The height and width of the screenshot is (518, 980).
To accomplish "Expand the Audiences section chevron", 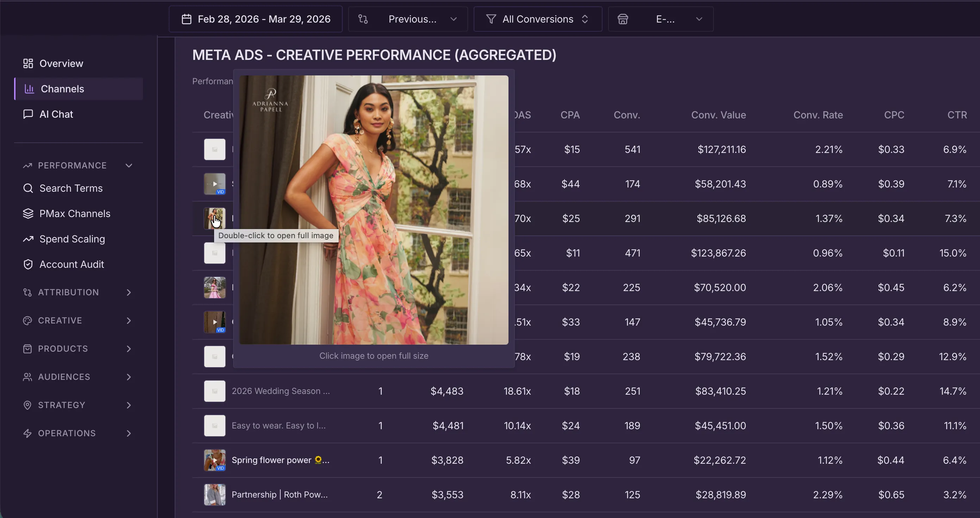I will [129, 377].
